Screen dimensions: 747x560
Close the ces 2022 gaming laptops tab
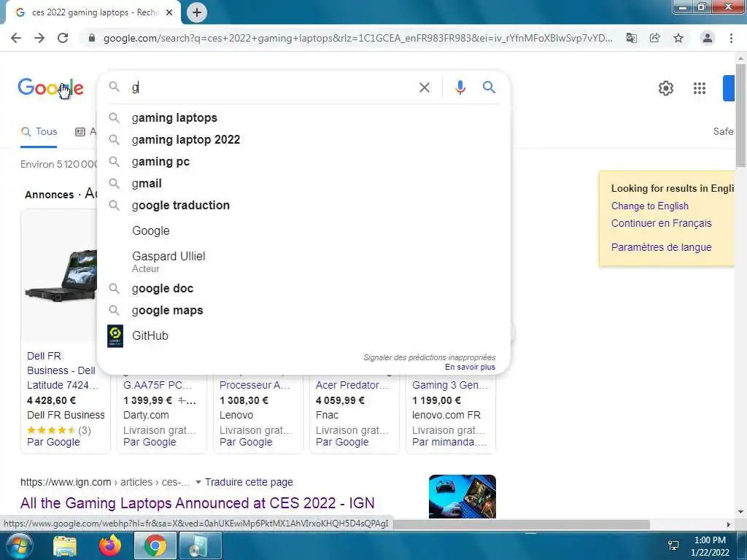coord(169,12)
